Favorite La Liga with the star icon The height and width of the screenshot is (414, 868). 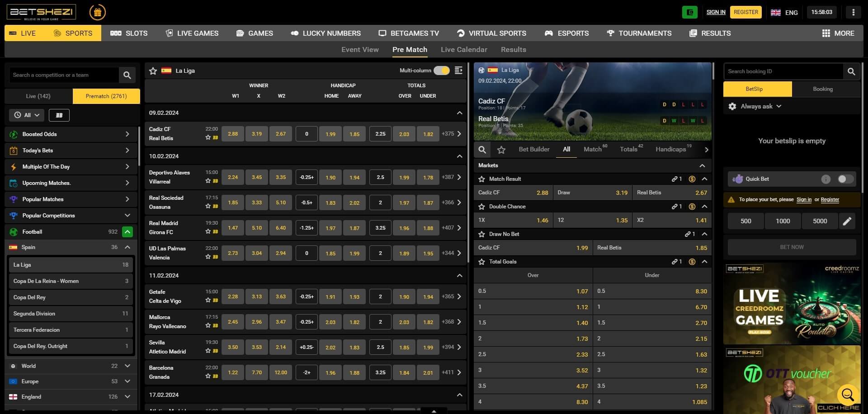coord(153,71)
